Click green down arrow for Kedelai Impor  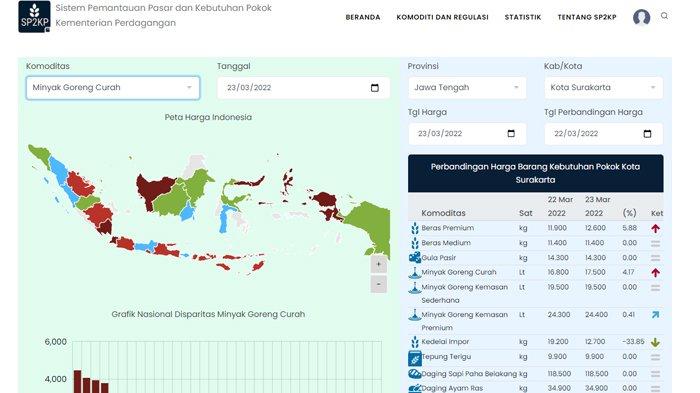[x=655, y=343]
